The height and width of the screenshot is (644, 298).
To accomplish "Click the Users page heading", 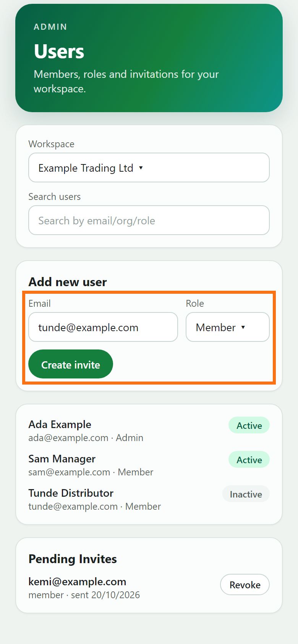I will click(x=59, y=51).
